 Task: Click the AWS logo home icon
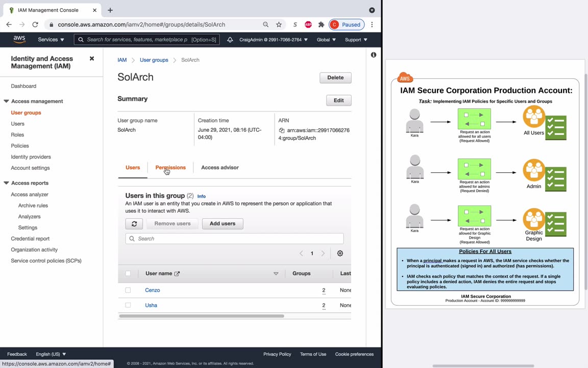tap(19, 39)
